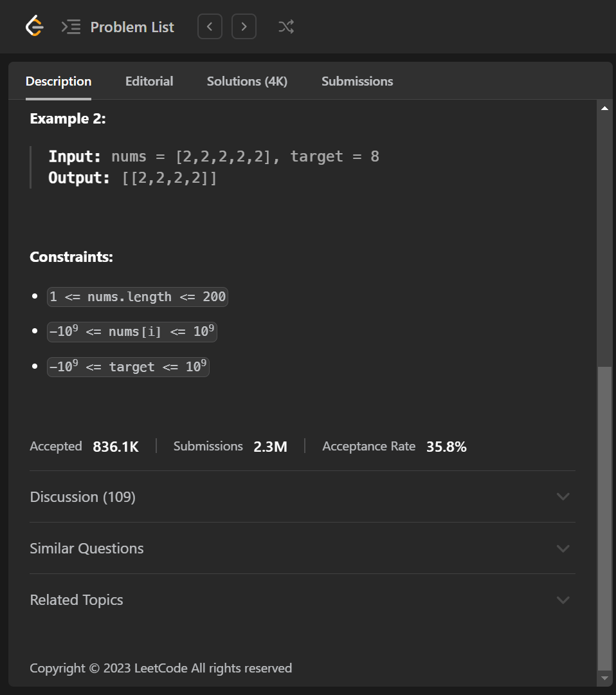Click the Discussion (109) heading text
Image resolution: width=616 pixels, height=695 pixels.
[x=82, y=497]
